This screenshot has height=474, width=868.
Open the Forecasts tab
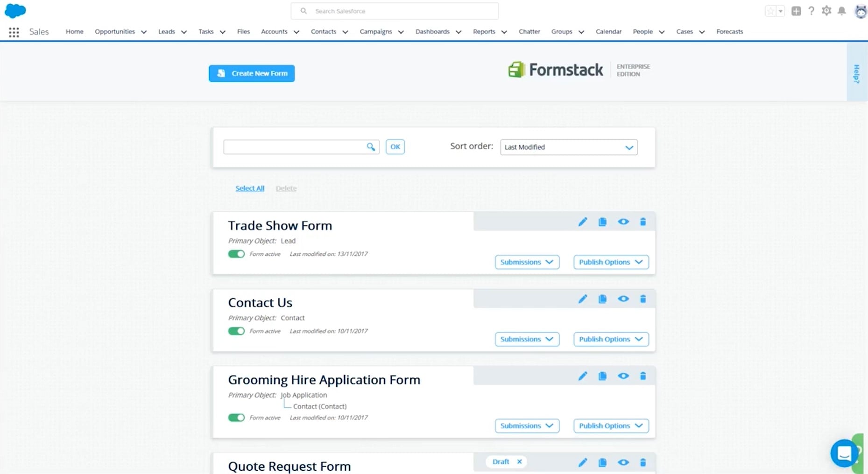(729, 32)
